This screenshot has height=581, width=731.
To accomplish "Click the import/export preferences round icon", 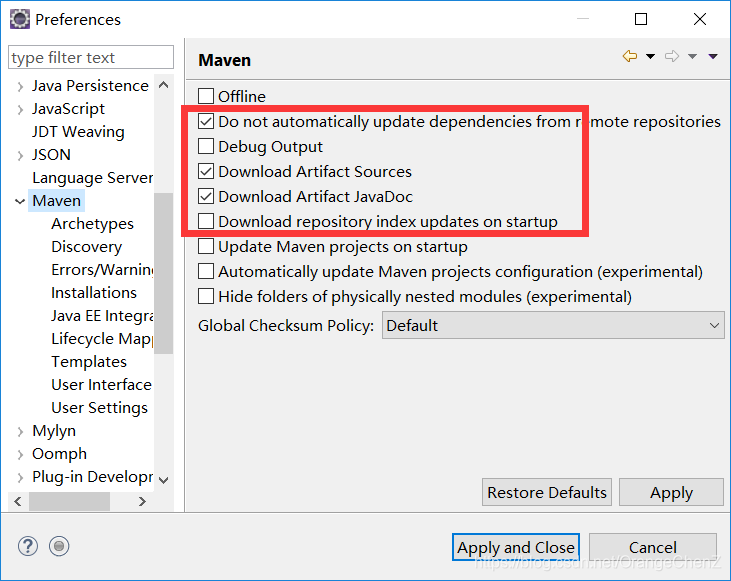I will coord(59,546).
